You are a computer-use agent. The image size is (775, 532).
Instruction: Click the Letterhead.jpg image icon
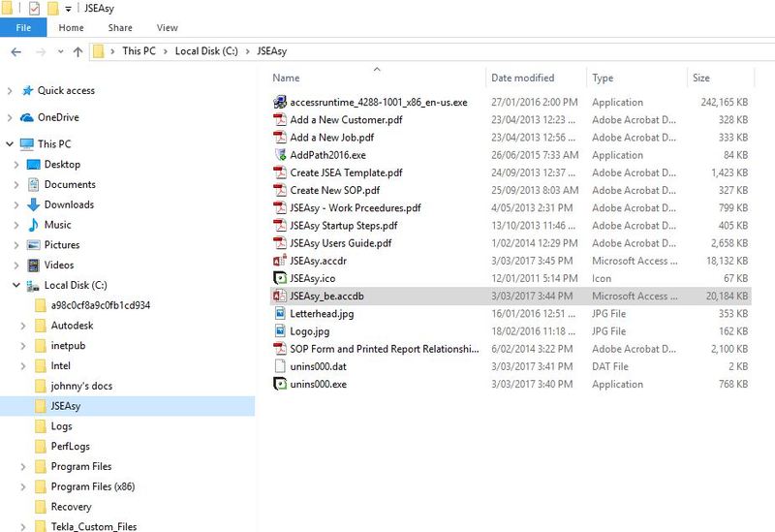280,313
